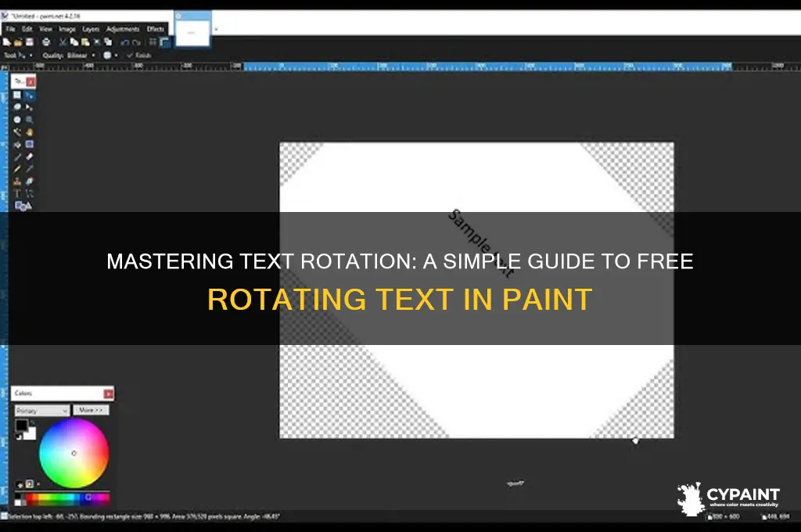This screenshot has width=801, height=532.
Task: Select the Magic Wand tool
Action: click(x=17, y=132)
